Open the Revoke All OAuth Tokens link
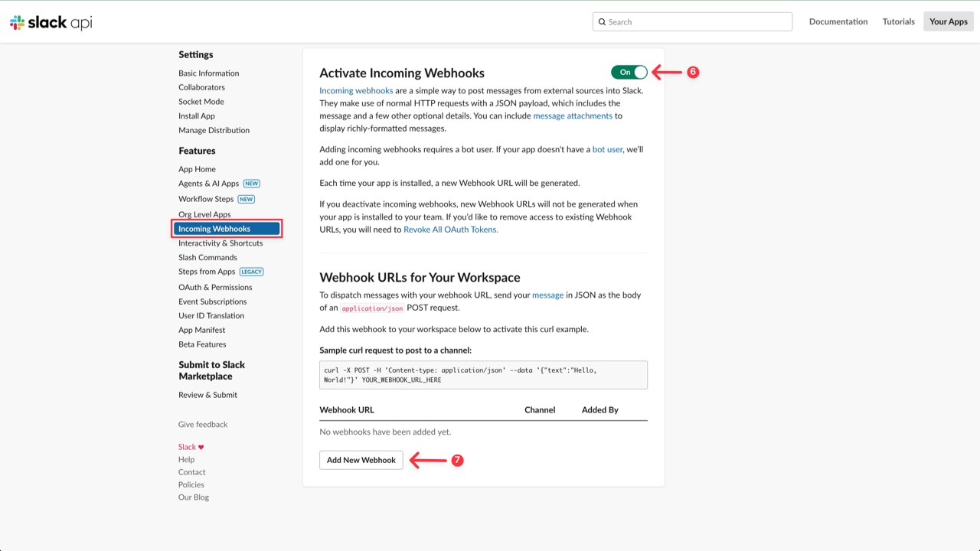Viewport: 980px width, 551px height. click(452, 229)
